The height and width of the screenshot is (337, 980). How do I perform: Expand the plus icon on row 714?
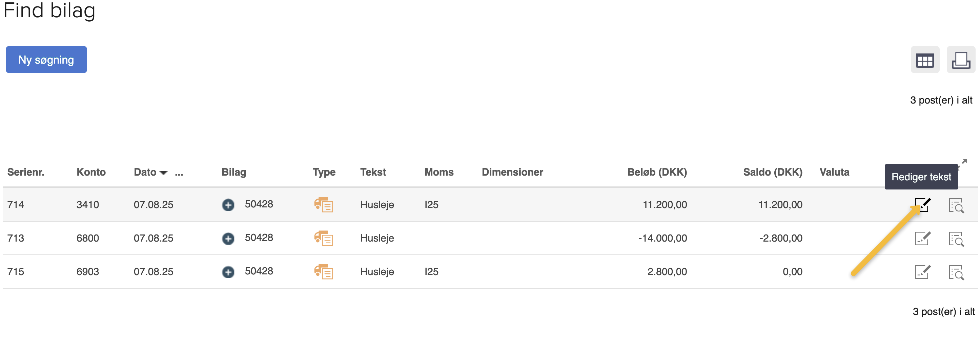click(x=228, y=205)
